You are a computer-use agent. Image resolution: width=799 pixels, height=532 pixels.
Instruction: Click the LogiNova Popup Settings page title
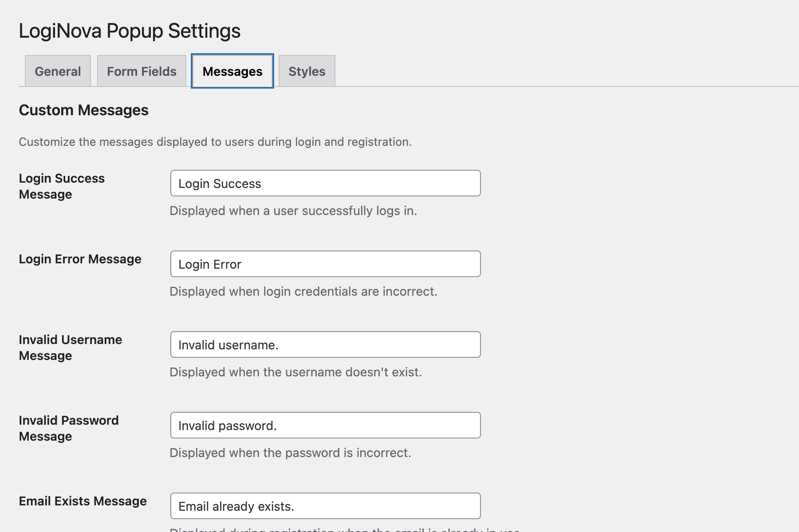pos(129,31)
